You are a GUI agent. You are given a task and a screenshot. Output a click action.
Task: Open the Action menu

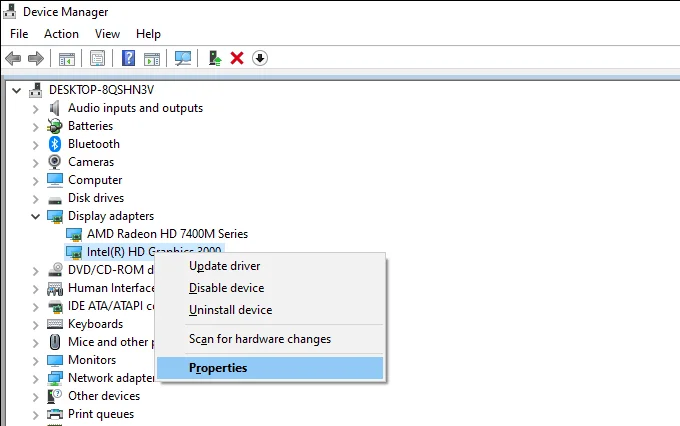(61, 34)
